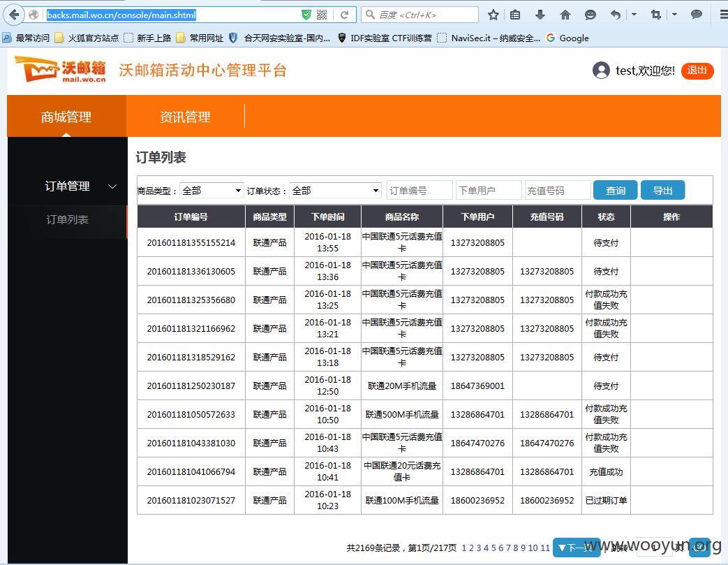Viewport: 728px width, 565px height.
Task: Click the green shield icon in address bar
Action: coord(306,15)
